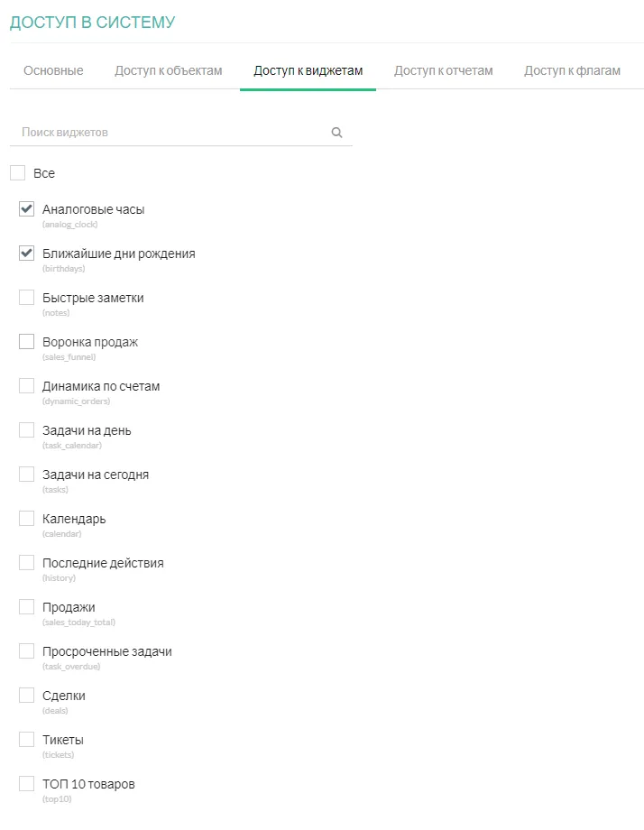
Task: Go to Доступ к флагам tab
Action: point(572,70)
